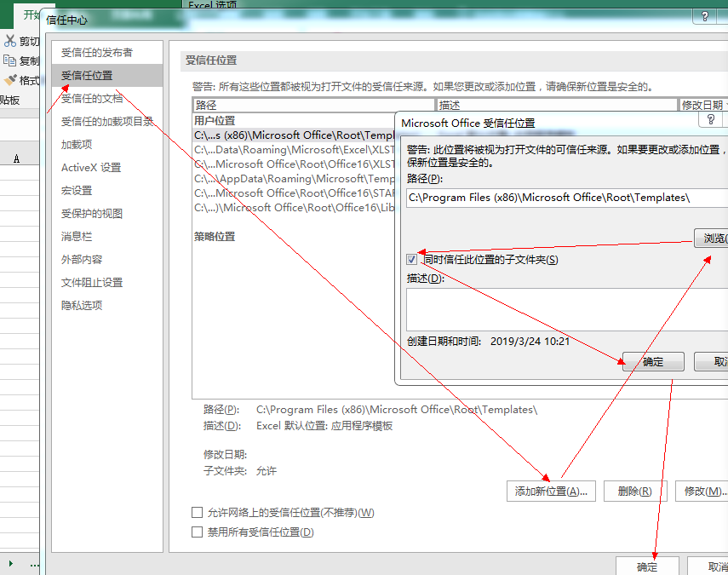Select row C:\...Microsoft Office\Root\Office16\STAR
The width and height of the screenshot is (728, 575).
tap(294, 193)
